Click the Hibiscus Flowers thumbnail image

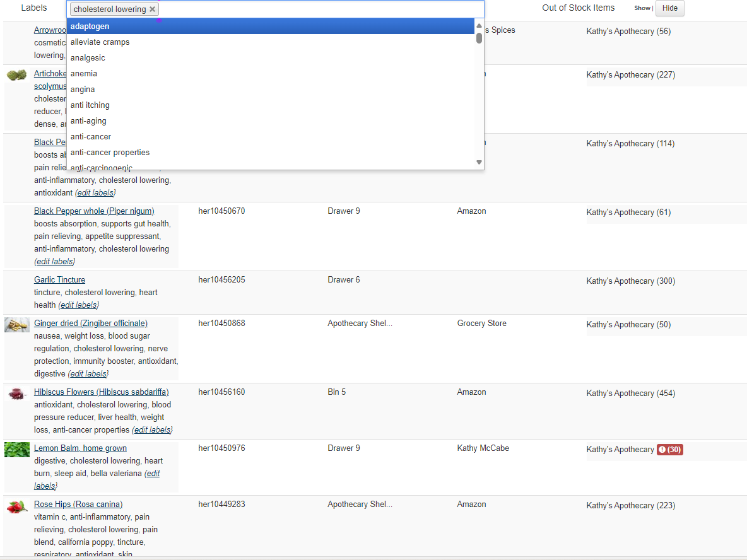point(16,394)
